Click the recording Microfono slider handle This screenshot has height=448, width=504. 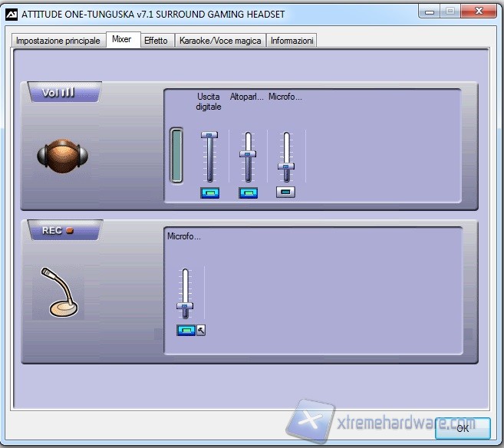(185, 306)
